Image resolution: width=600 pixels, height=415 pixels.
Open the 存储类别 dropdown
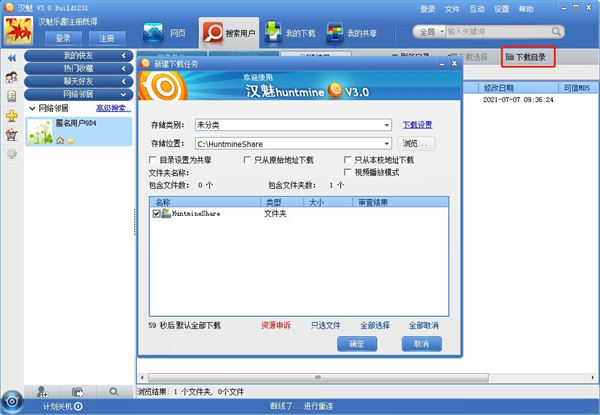(x=386, y=125)
